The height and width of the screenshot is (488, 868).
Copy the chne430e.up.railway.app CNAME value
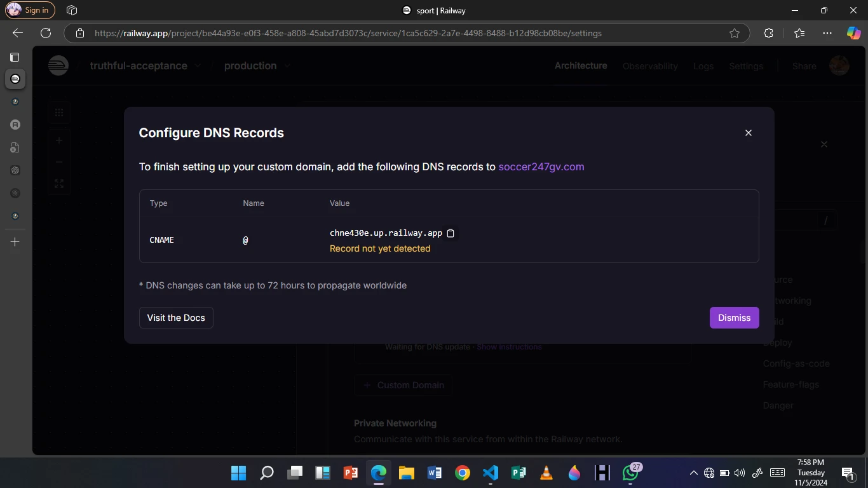click(x=451, y=233)
